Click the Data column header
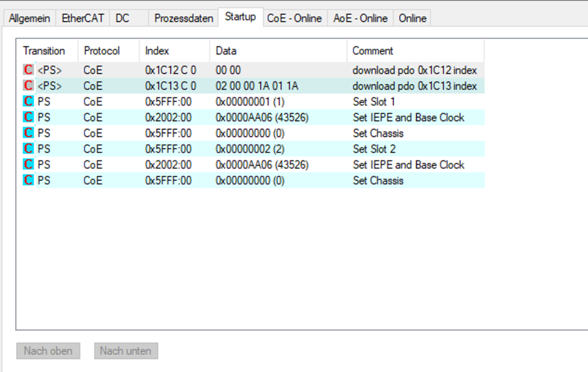Screen dimensions: 588x372 [278, 51]
